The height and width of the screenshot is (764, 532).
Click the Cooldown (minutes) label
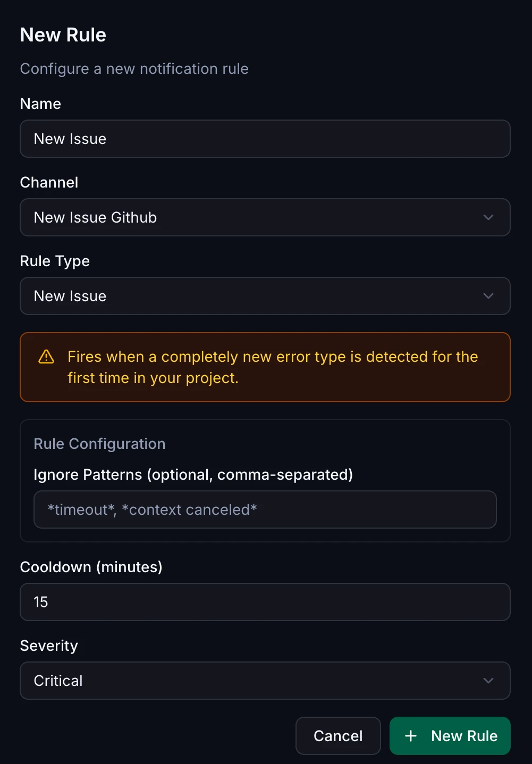click(x=91, y=567)
